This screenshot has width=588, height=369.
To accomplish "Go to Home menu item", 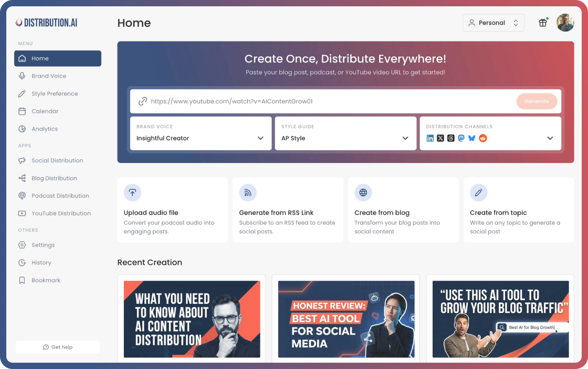I will tap(58, 58).
